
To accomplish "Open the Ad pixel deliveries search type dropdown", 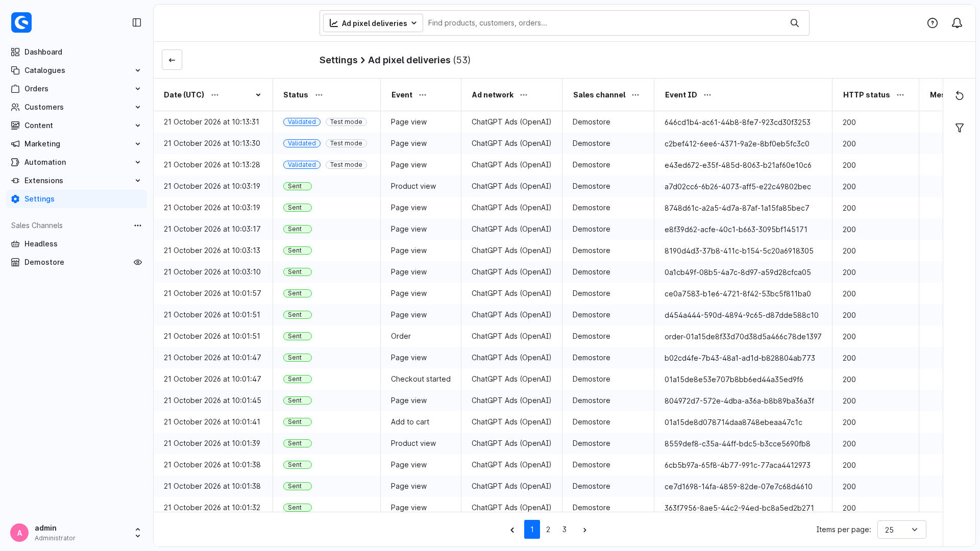I will 373,23.
